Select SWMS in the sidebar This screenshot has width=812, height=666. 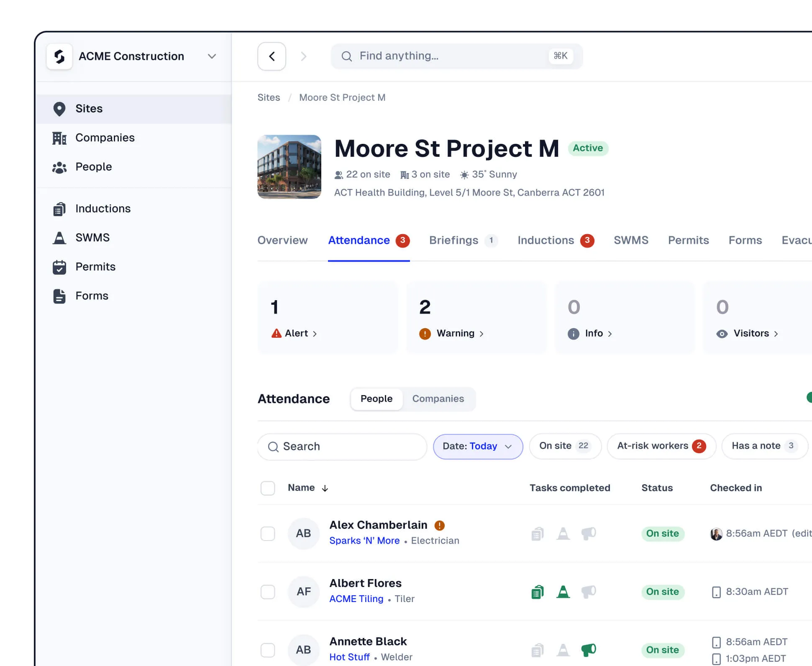[x=92, y=237]
